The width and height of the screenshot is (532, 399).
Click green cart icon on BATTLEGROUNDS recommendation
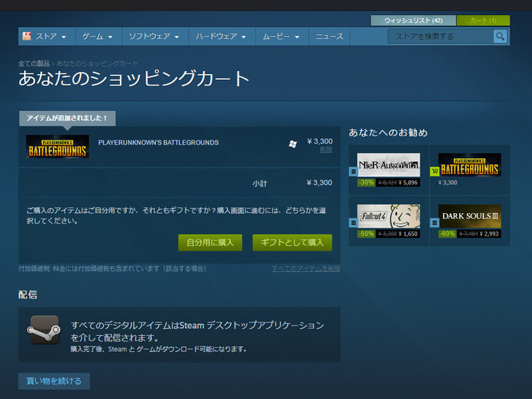pyautogui.click(x=435, y=172)
